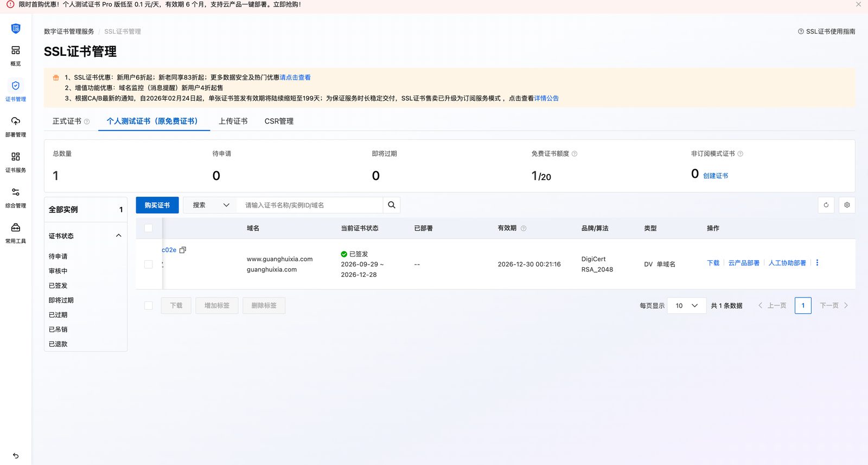Open 常用工具 toolbox in sidebar
868x465 pixels.
(x=16, y=232)
